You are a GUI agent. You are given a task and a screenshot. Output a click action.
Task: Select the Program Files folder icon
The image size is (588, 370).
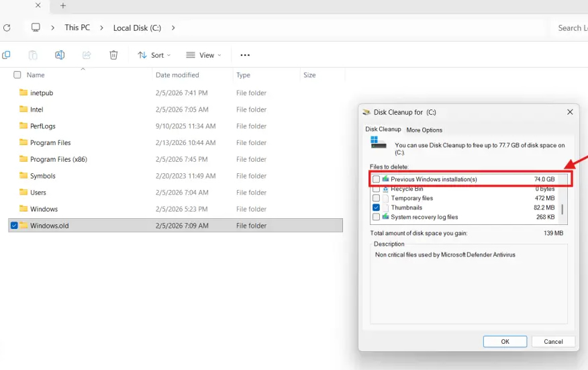(x=23, y=142)
